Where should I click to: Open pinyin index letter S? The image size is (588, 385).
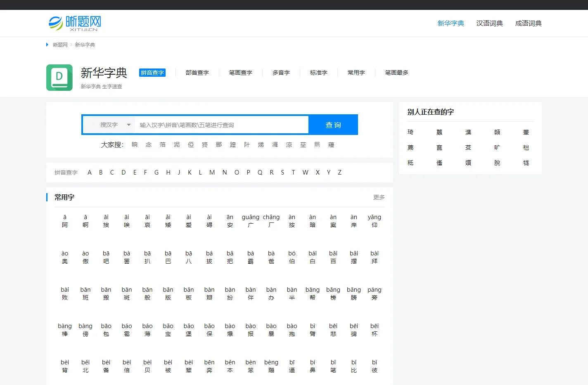coord(282,172)
